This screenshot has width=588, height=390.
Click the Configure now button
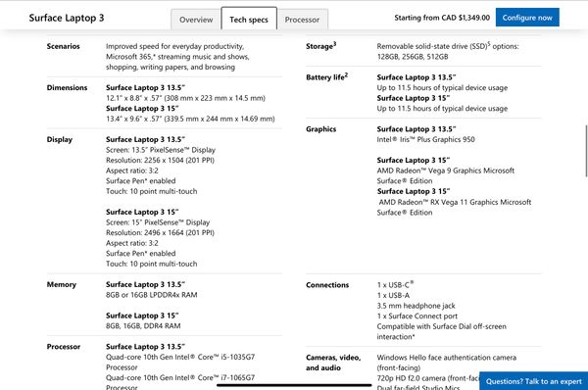[x=527, y=18]
